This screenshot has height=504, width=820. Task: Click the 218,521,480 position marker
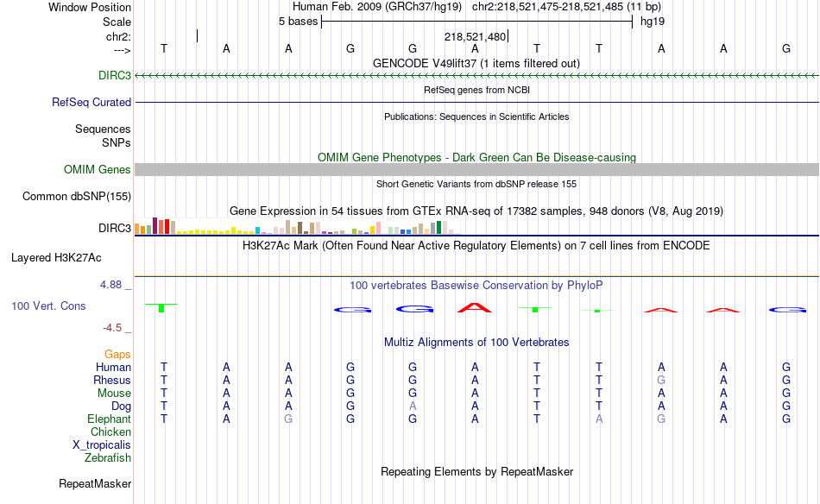tap(475, 36)
